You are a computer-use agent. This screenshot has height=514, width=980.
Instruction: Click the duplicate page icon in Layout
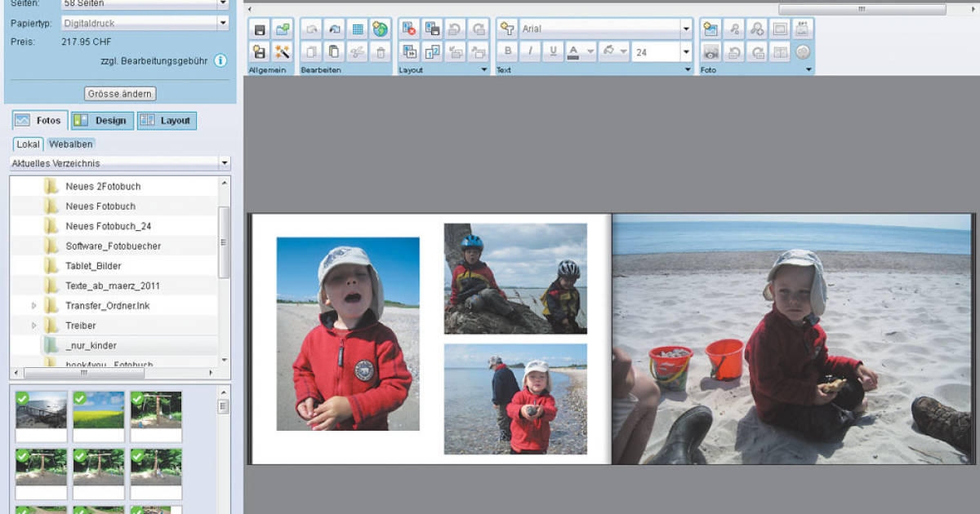click(x=433, y=29)
